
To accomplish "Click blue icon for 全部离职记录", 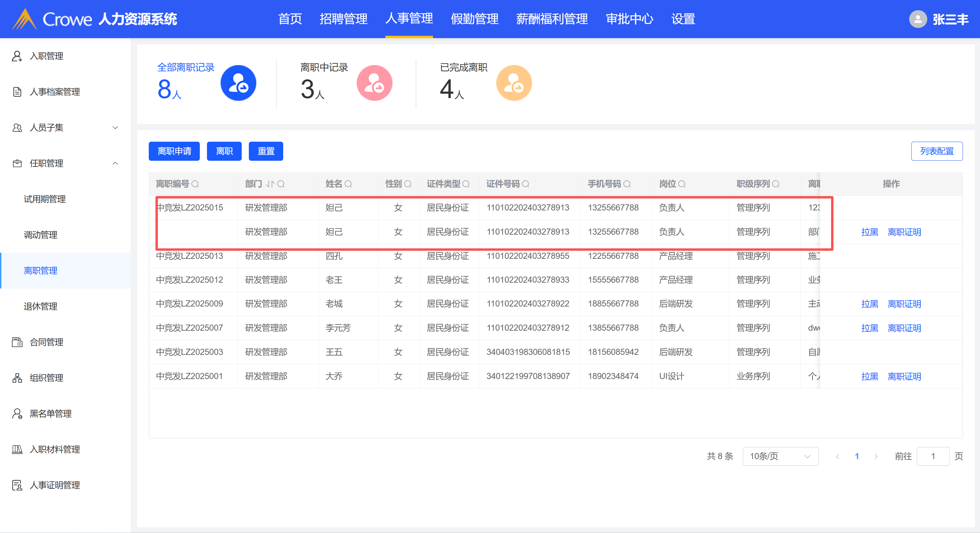I will tap(238, 83).
